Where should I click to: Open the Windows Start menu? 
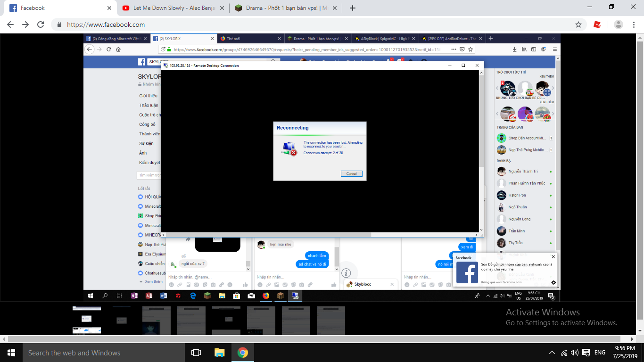[10, 353]
